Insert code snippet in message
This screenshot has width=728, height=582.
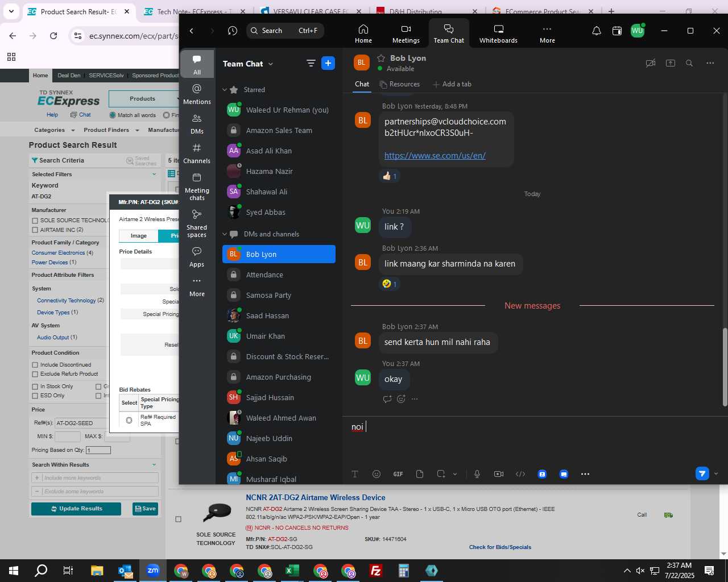520,474
